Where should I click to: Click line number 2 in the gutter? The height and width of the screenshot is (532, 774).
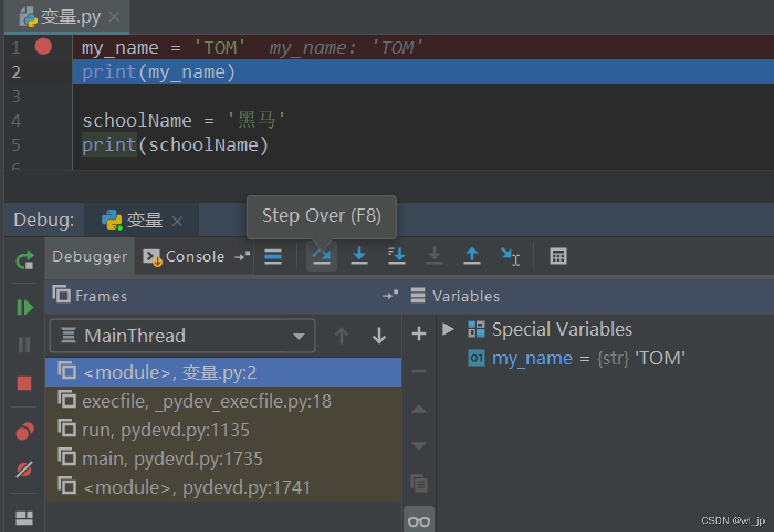[x=16, y=72]
